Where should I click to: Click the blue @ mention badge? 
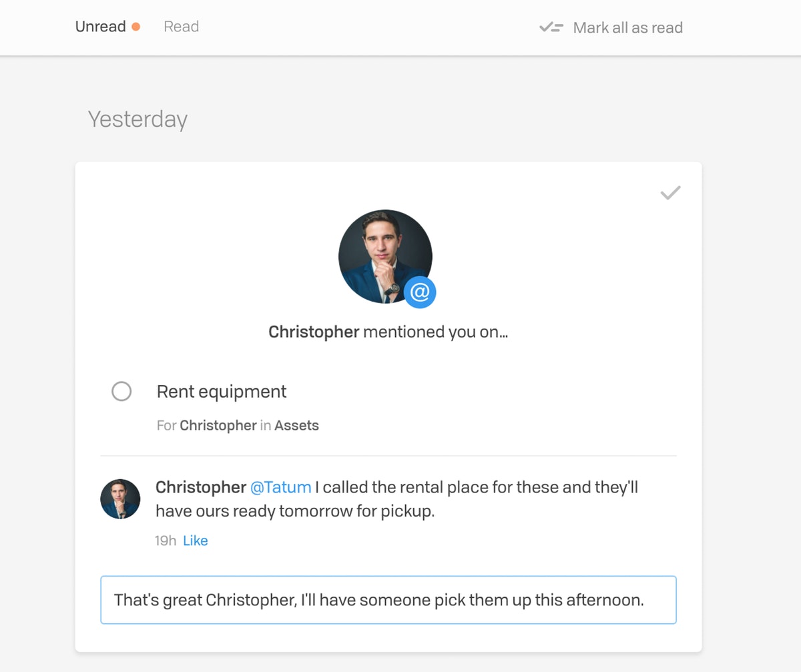pos(420,292)
